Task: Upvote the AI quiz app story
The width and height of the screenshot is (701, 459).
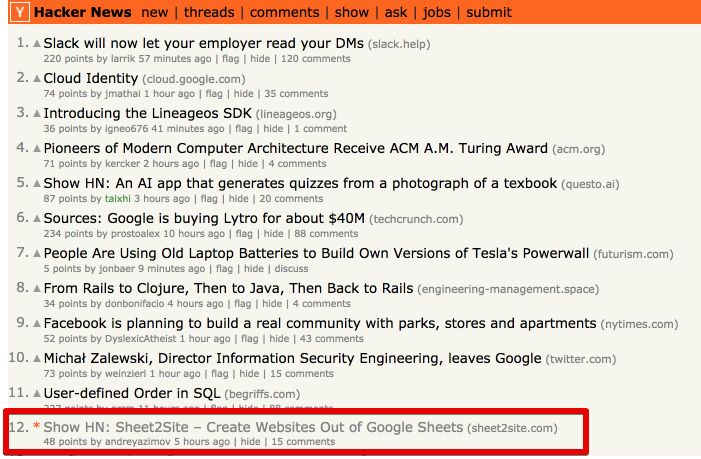Action: pos(37,183)
